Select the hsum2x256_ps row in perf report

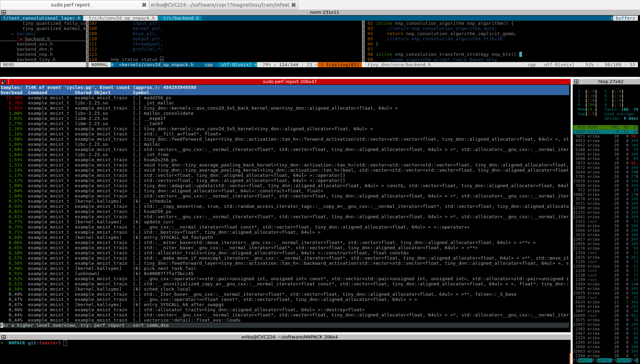tap(285, 160)
